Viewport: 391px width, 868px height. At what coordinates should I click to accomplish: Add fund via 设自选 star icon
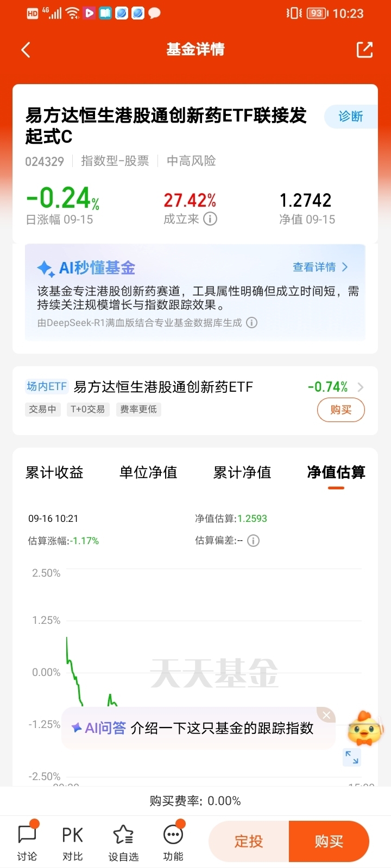tap(123, 841)
